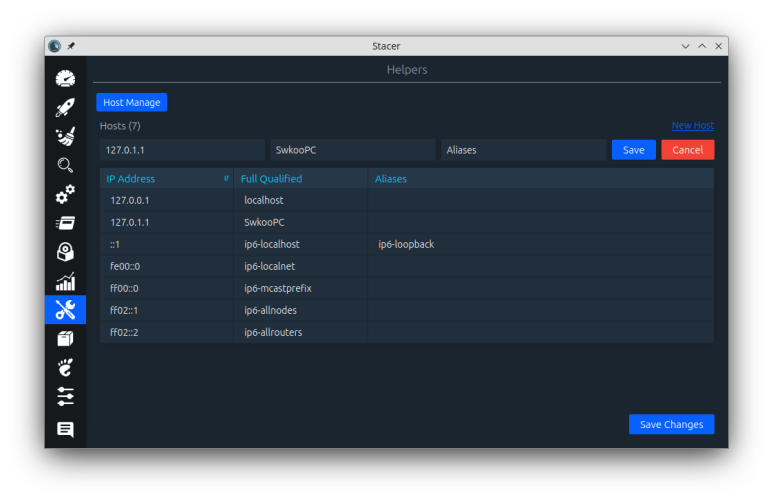Click the ip6-allnodes cell

click(301, 310)
